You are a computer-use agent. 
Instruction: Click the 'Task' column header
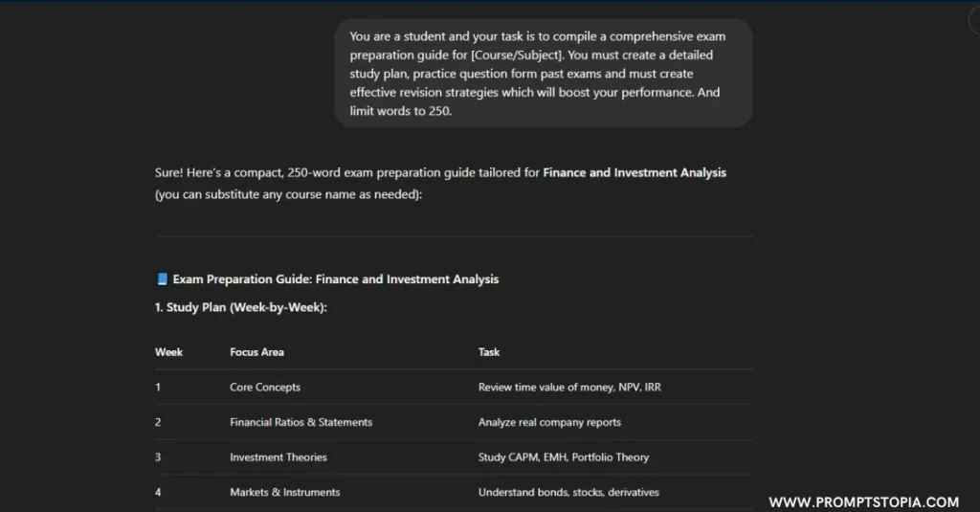(x=489, y=352)
